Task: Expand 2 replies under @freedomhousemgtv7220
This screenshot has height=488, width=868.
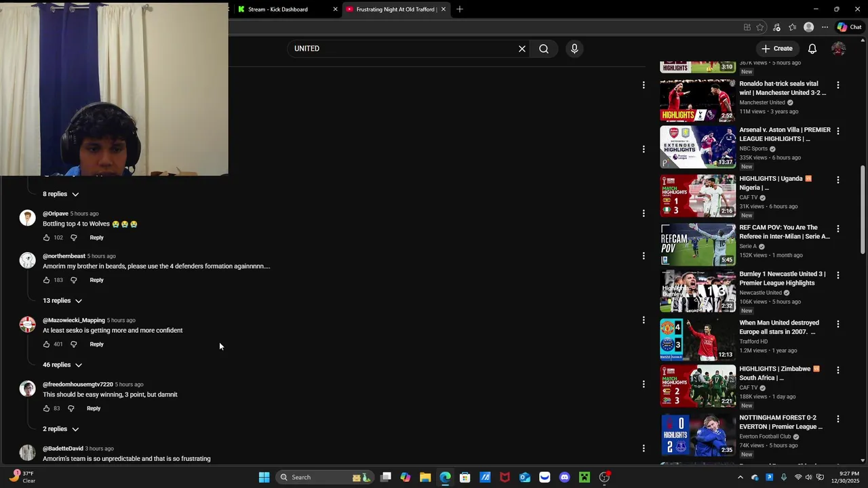Action: point(60,429)
